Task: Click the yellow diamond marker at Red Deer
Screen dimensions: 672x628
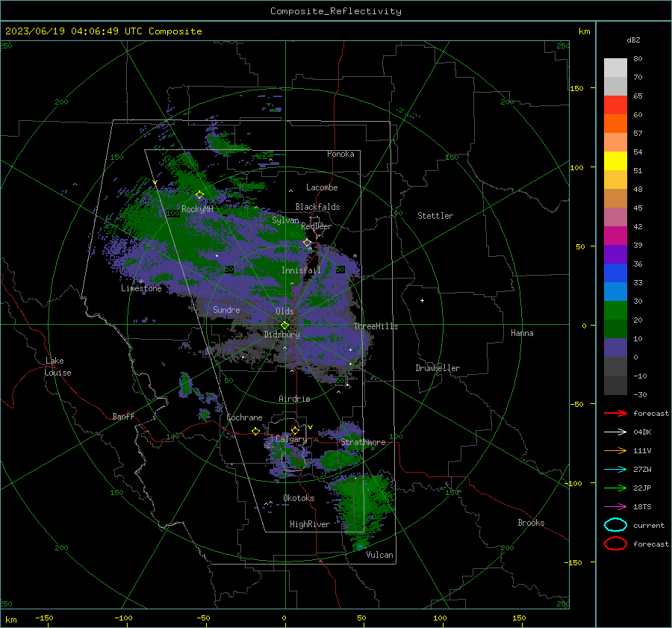Action: (x=308, y=243)
